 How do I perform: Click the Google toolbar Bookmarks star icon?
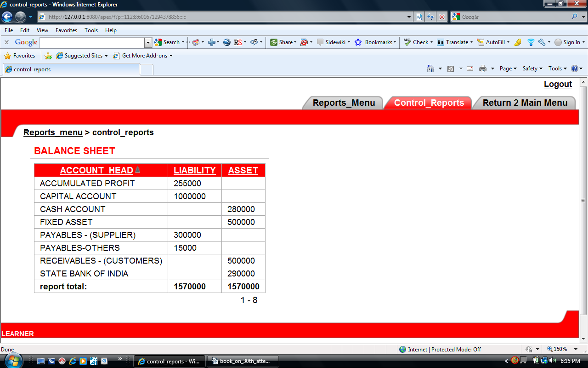(358, 42)
